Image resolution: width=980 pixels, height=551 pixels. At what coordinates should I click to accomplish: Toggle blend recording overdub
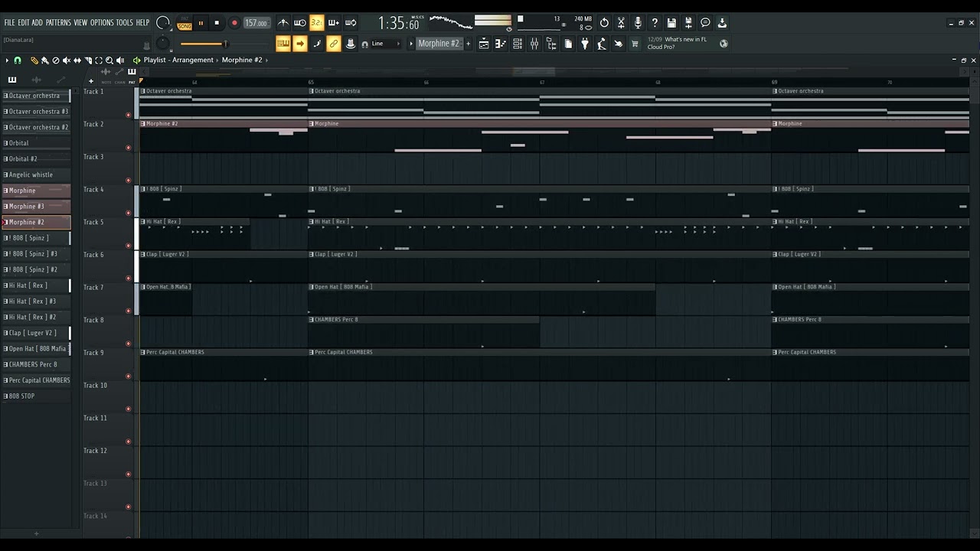tap(334, 23)
